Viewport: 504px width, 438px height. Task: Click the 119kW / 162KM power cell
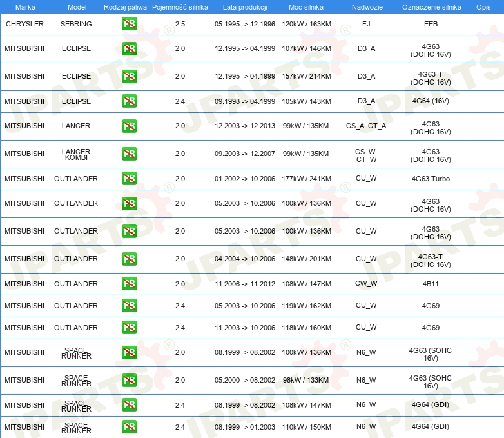coord(306,306)
